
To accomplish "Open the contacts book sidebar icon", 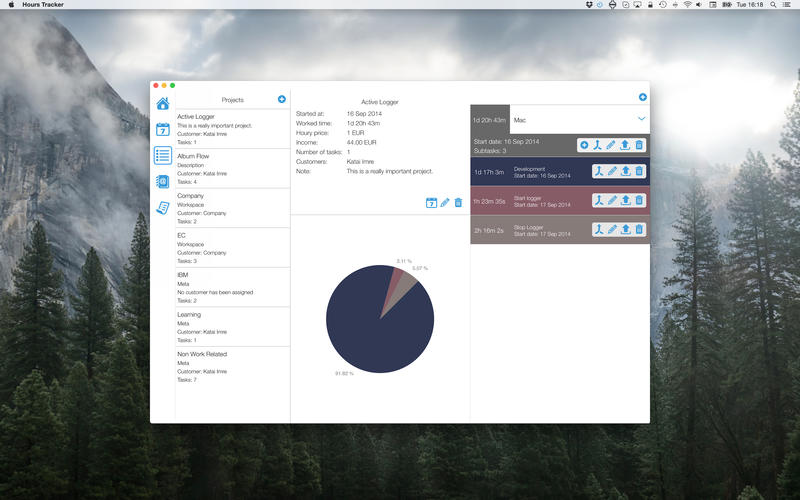I will pos(162,181).
